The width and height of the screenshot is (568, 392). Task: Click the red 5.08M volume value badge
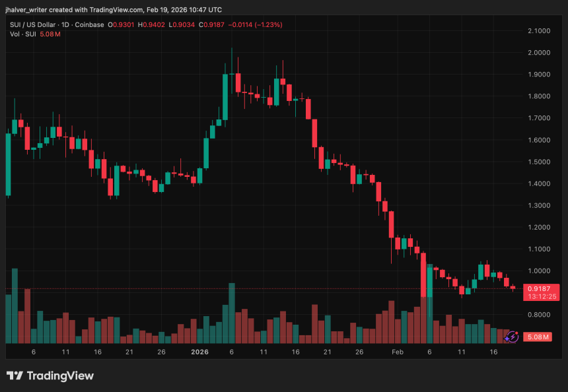pyautogui.click(x=538, y=337)
